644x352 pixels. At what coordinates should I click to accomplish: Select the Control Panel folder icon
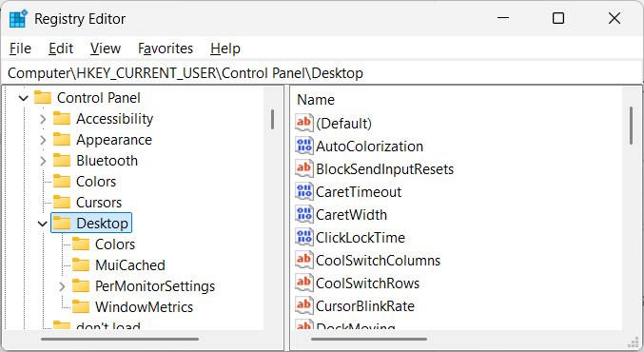tap(43, 98)
